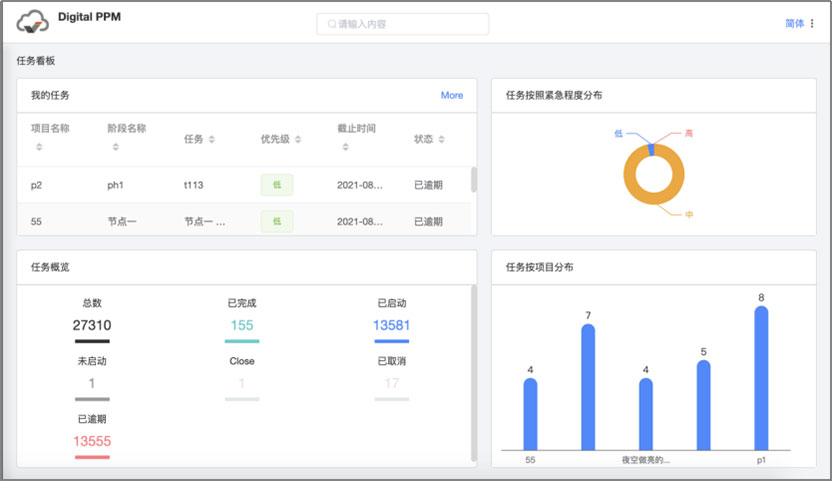This screenshot has height=481, width=832.
Task: Click the 高 legend label on donut
Action: 688,133
